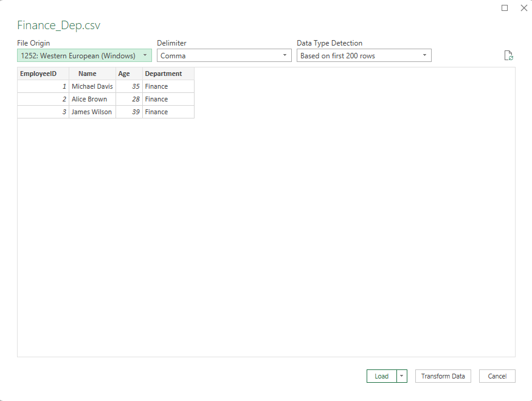Screen dimensions: 532x401
Task: Click the Cancel button
Action: click(x=497, y=376)
